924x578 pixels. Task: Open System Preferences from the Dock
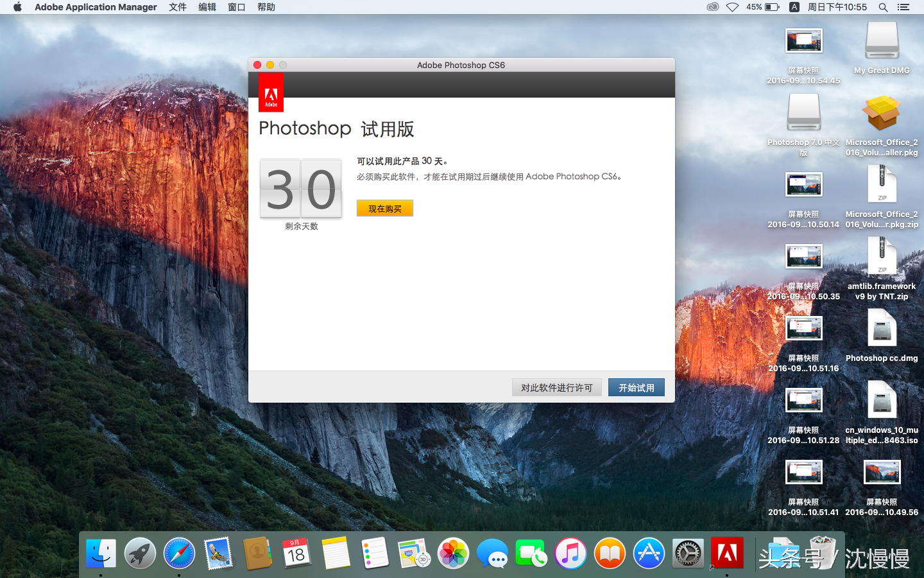point(688,553)
